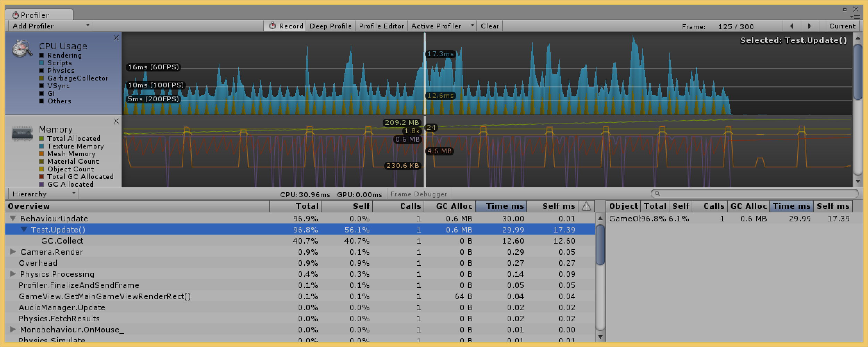This screenshot has width=868, height=347.
Task: Sort by the GC Alloc column header
Action: tap(450, 206)
